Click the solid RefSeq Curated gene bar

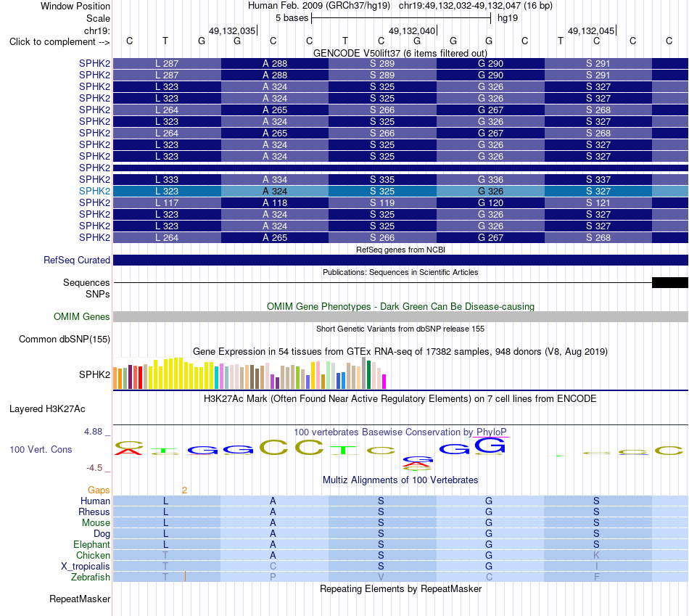(400, 260)
